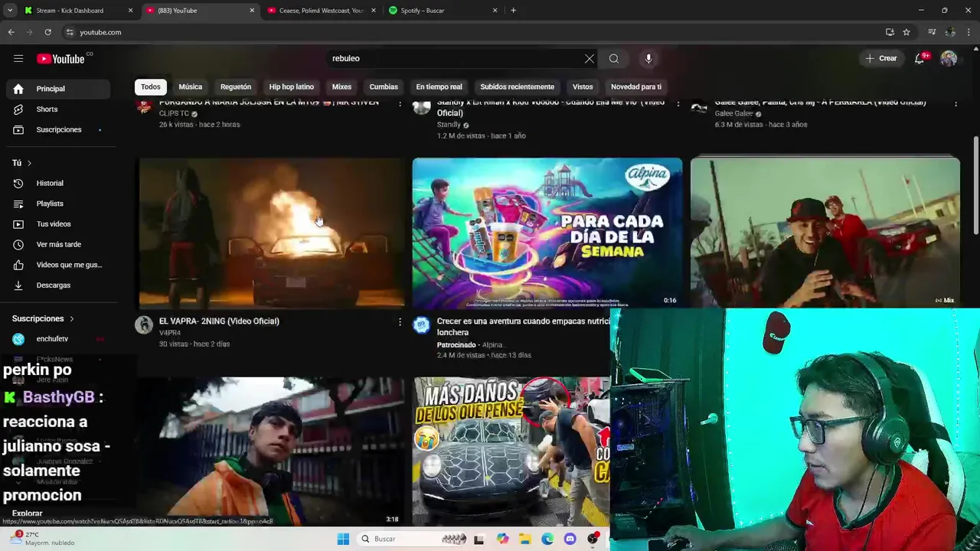Open the notifications bell

click(920, 58)
